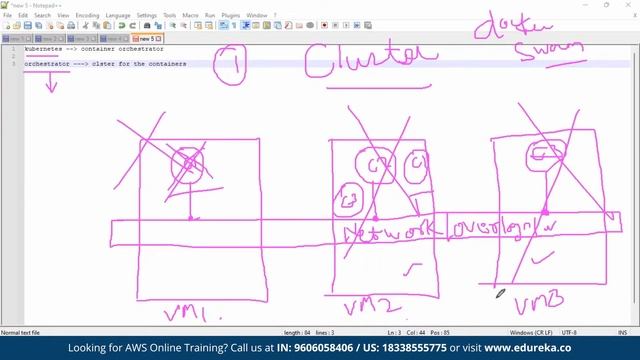Open the ? help menu

[x=275, y=16]
